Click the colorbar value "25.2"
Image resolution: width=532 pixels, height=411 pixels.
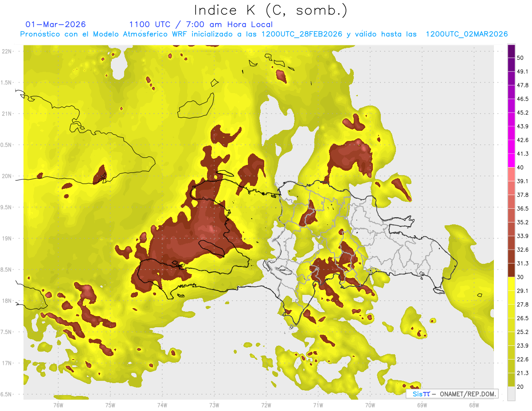pos(523,332)
